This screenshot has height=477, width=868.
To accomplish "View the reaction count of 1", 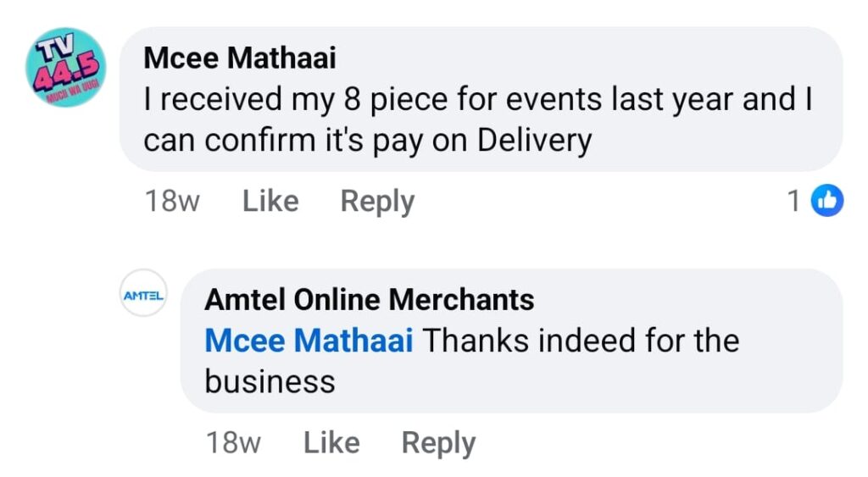I will [x=794, y=202].
